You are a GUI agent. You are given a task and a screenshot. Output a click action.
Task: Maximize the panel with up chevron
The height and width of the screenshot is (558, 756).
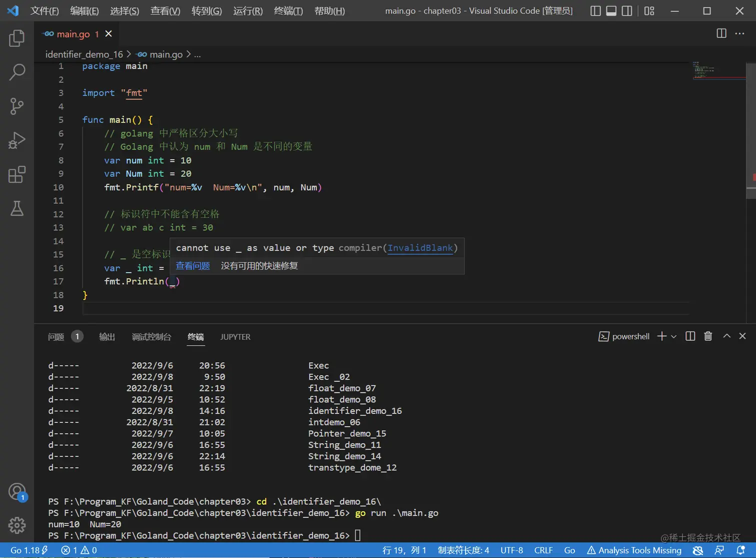pos(726,336)
